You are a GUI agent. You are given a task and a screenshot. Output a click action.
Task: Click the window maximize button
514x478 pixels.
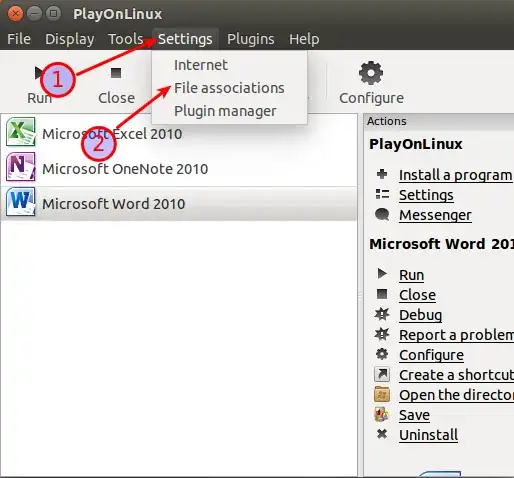pyautogui.click(x=53, y=14)
